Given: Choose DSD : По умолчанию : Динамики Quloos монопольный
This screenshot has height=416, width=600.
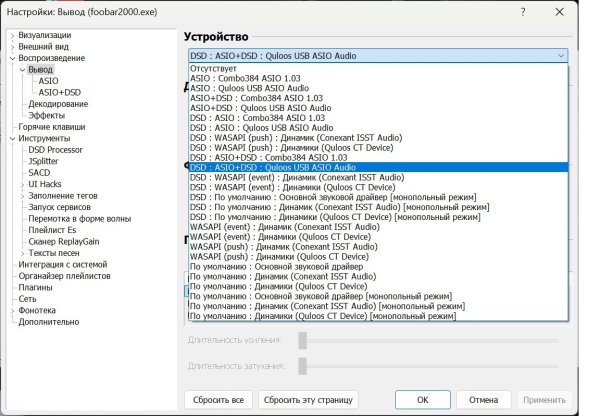Looking at the screenshot, I should click(x=378, y=217).
